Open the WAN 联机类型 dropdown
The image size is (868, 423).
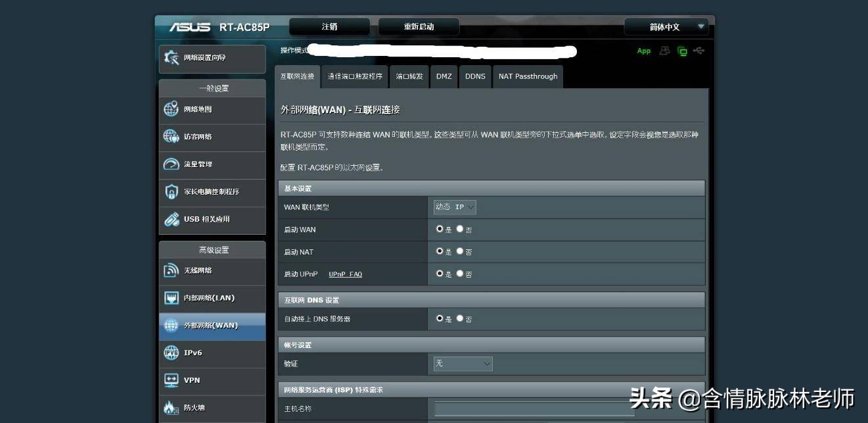click(x=454, y=207)
